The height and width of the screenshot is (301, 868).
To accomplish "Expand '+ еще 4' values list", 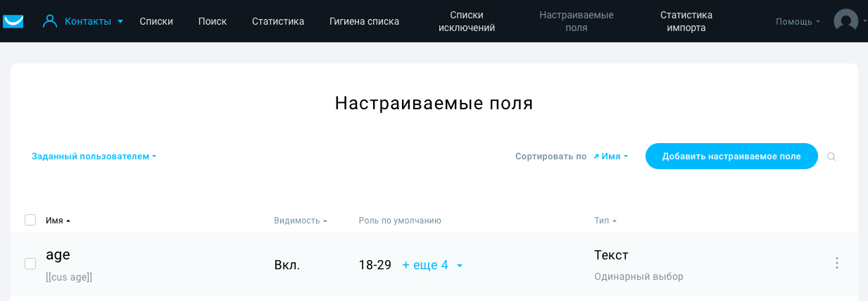I will [x=432, y=265].
